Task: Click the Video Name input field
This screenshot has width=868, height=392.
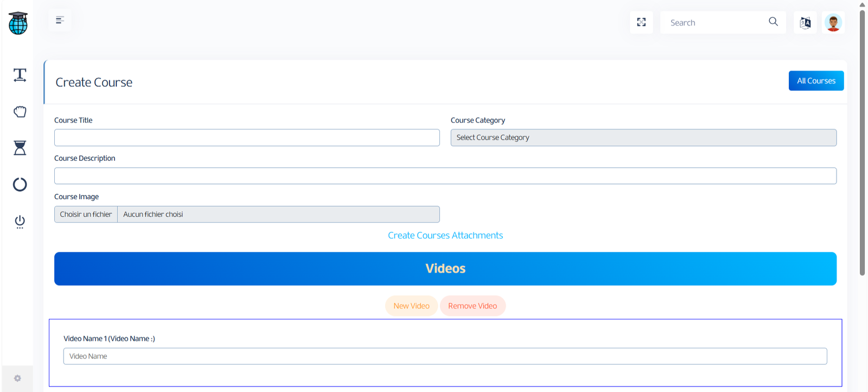Action: [x=445, y=356]
